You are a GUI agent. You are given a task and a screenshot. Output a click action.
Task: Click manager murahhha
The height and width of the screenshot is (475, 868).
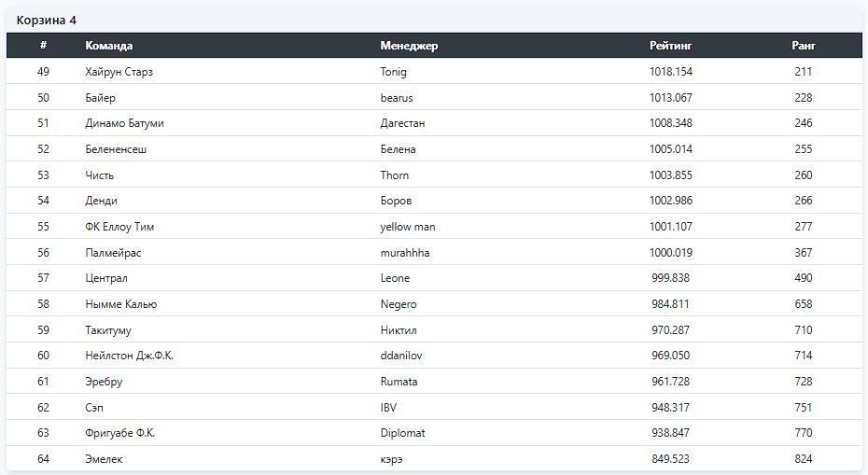click(x=405, y=253)
